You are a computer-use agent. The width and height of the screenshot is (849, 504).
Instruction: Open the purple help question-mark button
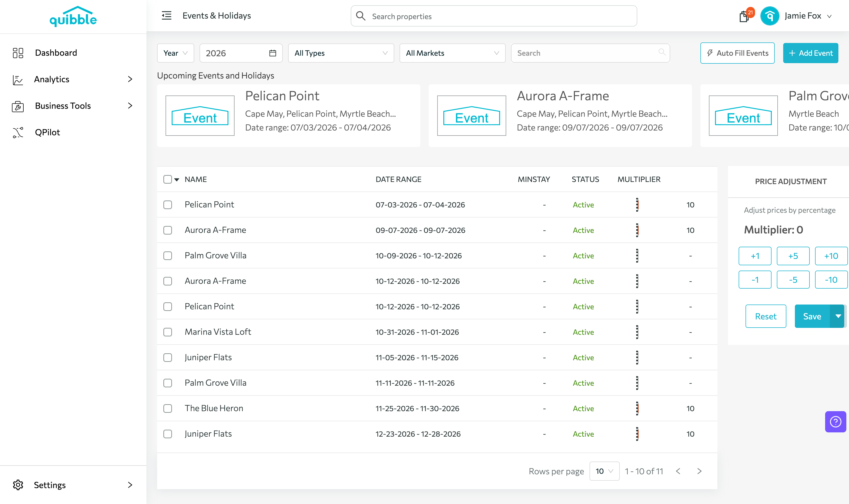(x=835, y=422)
